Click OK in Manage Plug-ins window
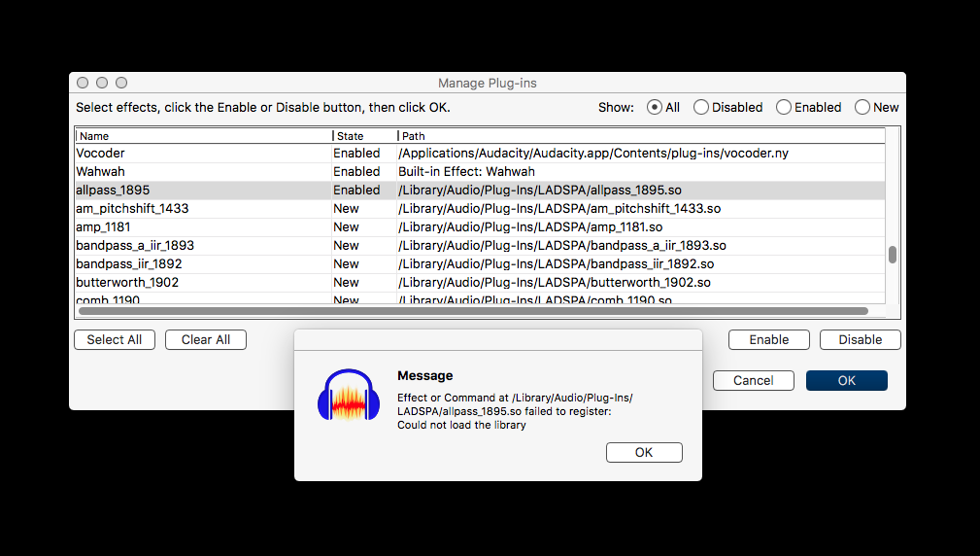Screen dimensions: 980x556 (x=846, y=380)
